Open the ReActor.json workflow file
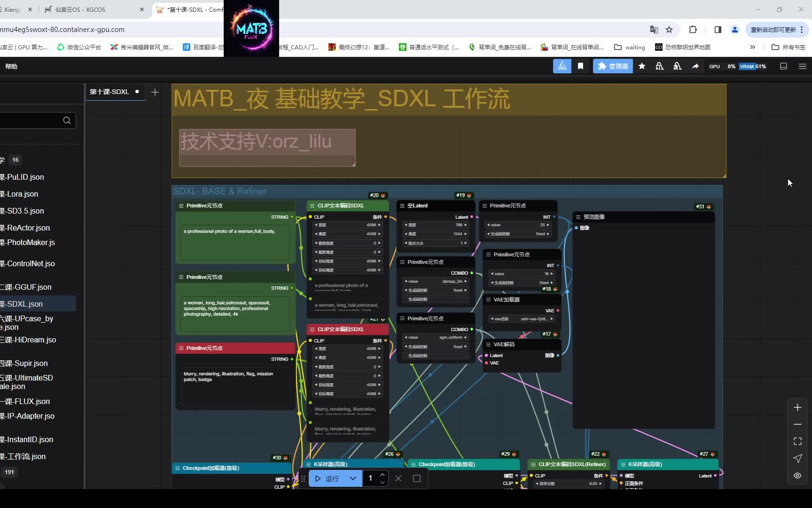Image resolution: width=812 pixels, height=508 pixels. point(25,228)
